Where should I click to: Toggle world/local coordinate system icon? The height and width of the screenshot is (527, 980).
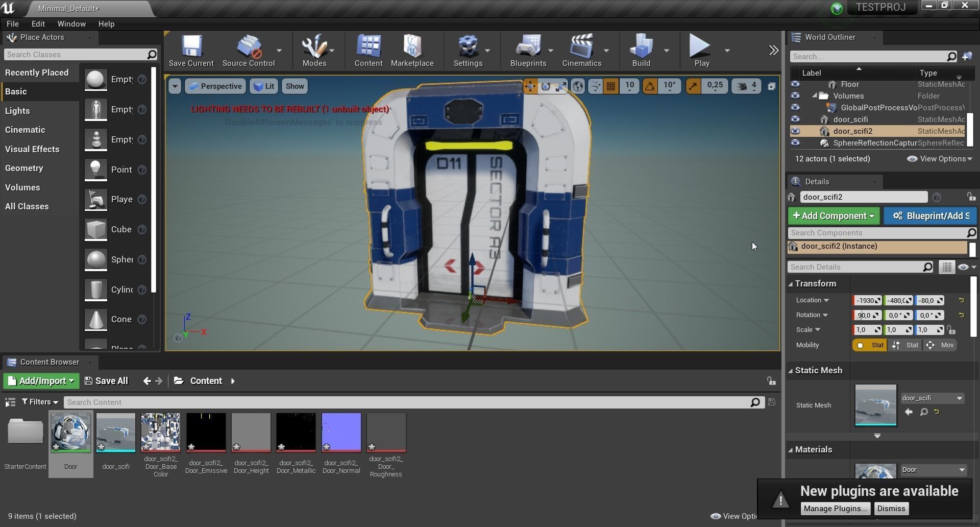pos(578,86)
